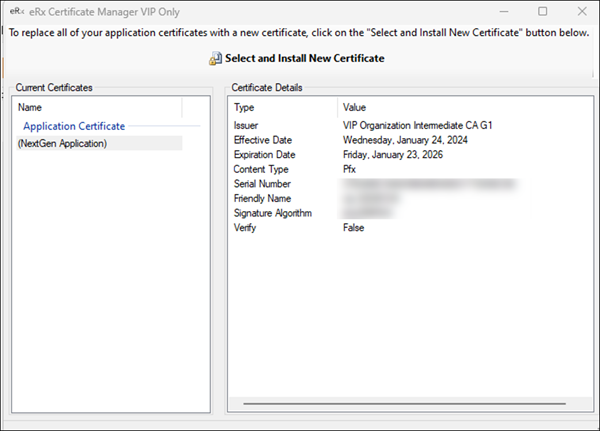Screen dimensions: 600x431
Task: Click the Type column header
Action: pyautogui.click(x=283, y=108)
